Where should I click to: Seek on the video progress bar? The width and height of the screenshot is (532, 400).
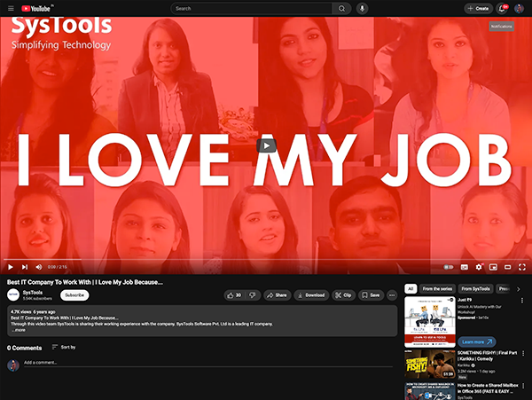click(266, 260)
